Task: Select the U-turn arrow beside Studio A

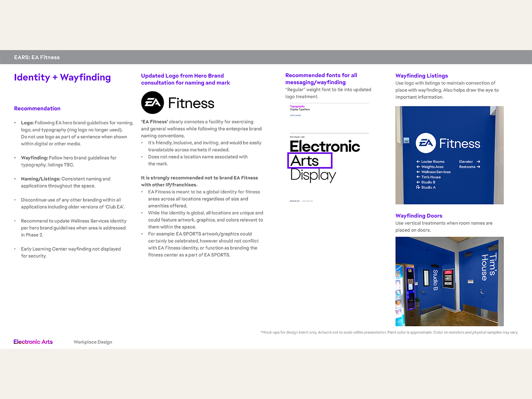Action: click(418, 187)
